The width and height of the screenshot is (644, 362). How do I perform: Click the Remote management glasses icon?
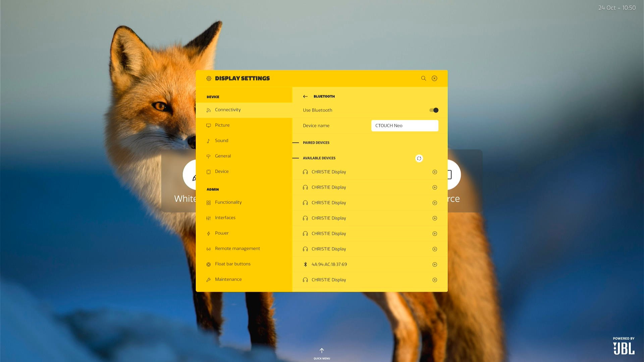(208, 249)
